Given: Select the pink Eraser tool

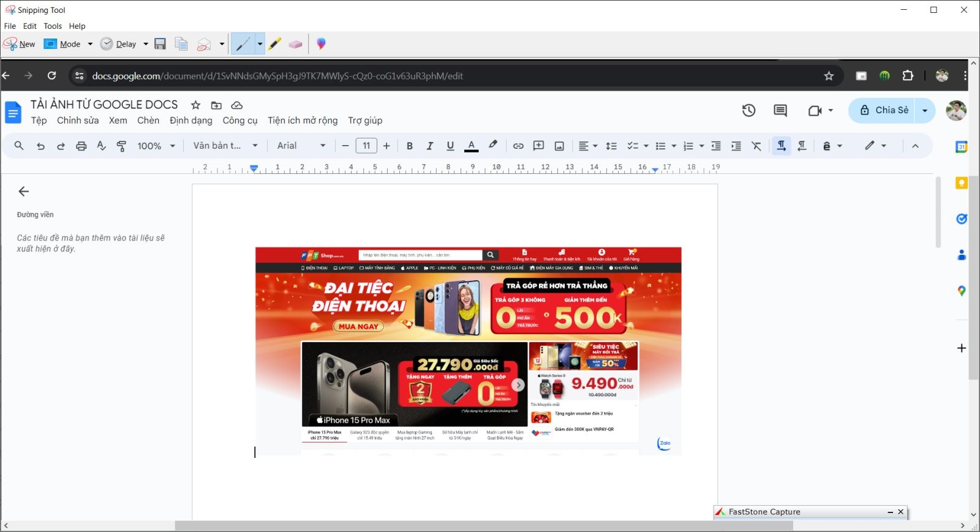Looking at the screenshot, I should point(296,44).
